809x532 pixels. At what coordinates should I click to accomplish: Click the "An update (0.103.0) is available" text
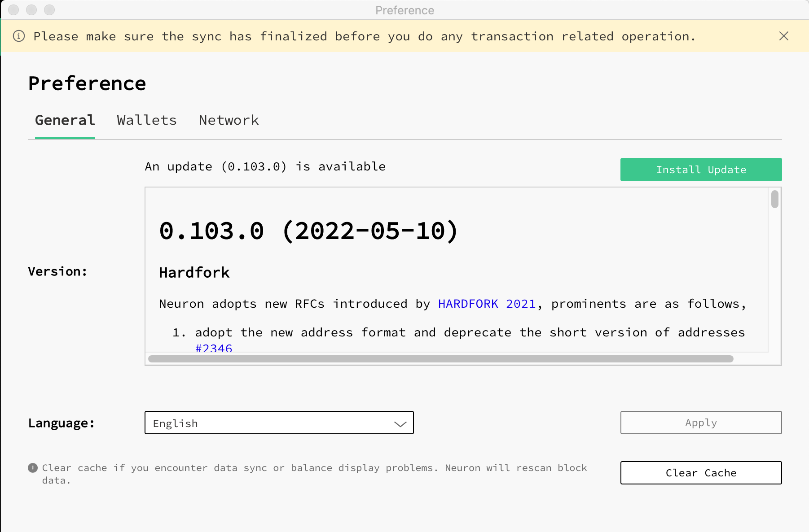pos(265,166)
